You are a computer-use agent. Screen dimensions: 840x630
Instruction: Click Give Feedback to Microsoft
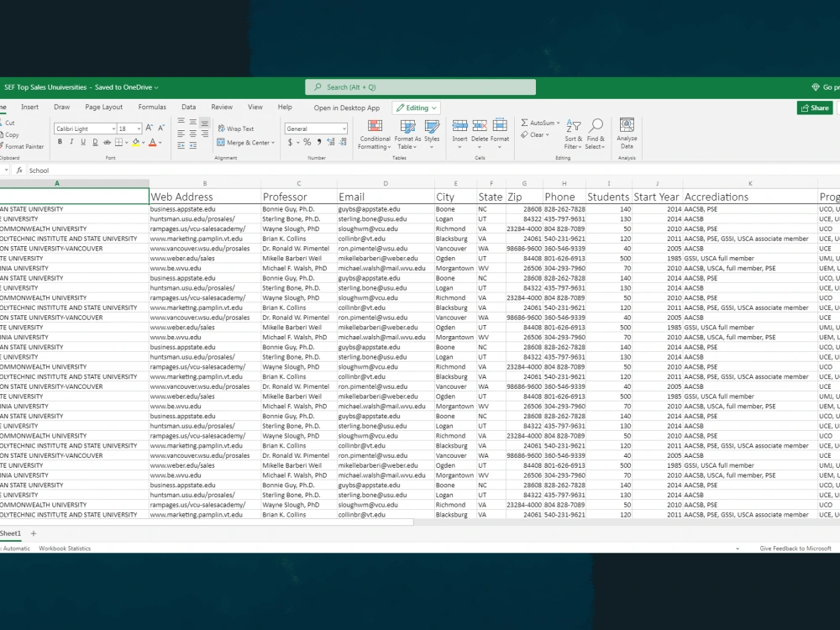pos(795,549)
